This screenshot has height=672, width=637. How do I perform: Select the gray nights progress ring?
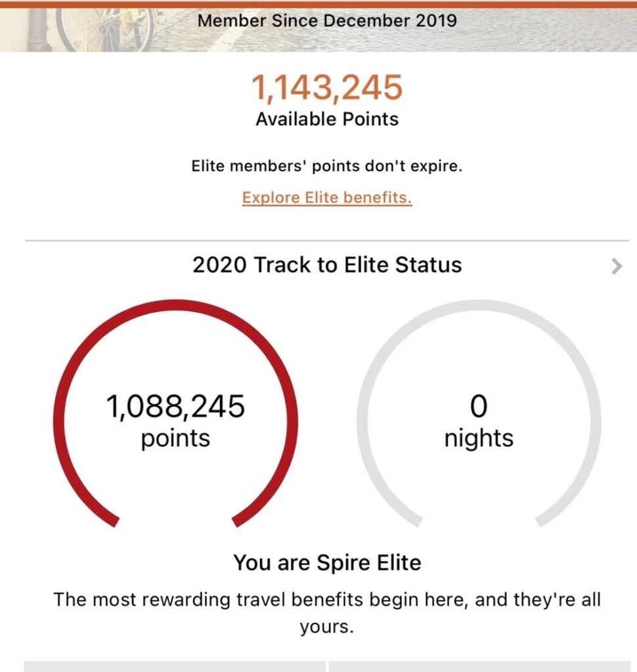click(479, 413)
